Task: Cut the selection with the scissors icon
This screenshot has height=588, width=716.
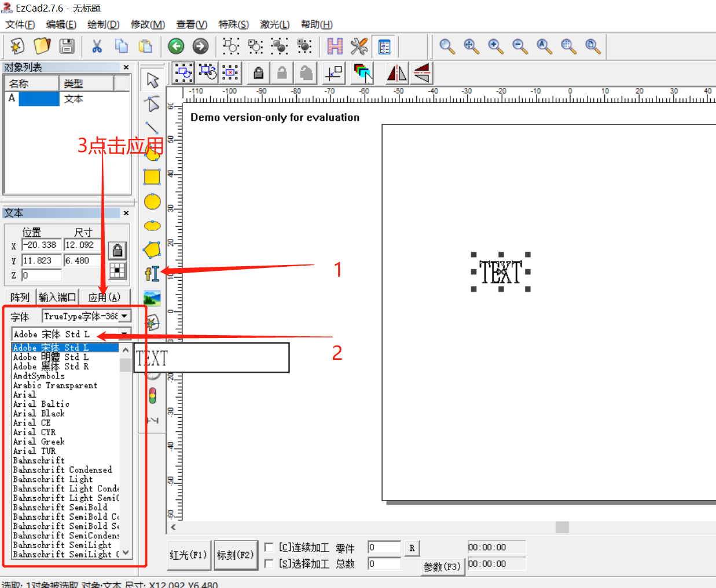Action: point(97,46)
